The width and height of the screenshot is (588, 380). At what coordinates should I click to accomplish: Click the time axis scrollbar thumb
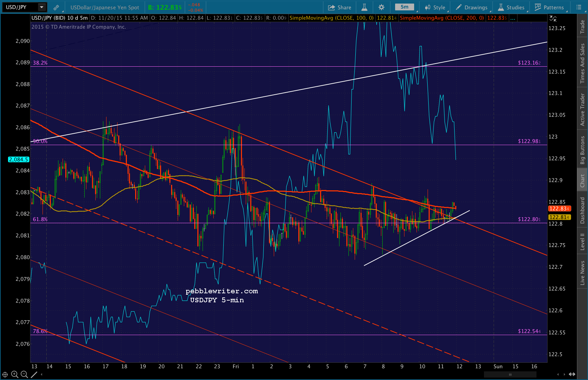[510, 374]
